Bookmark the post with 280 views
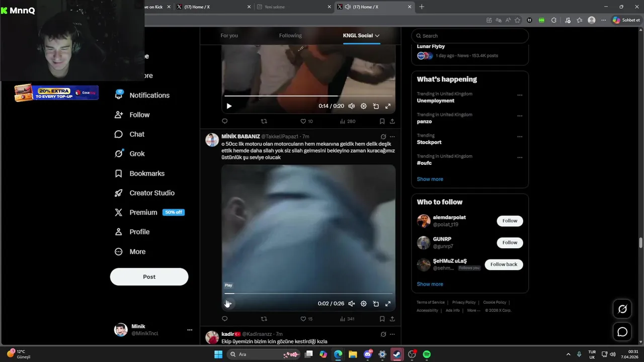The image size is (644, 362). pyautogui.click(x=382, y=121)
